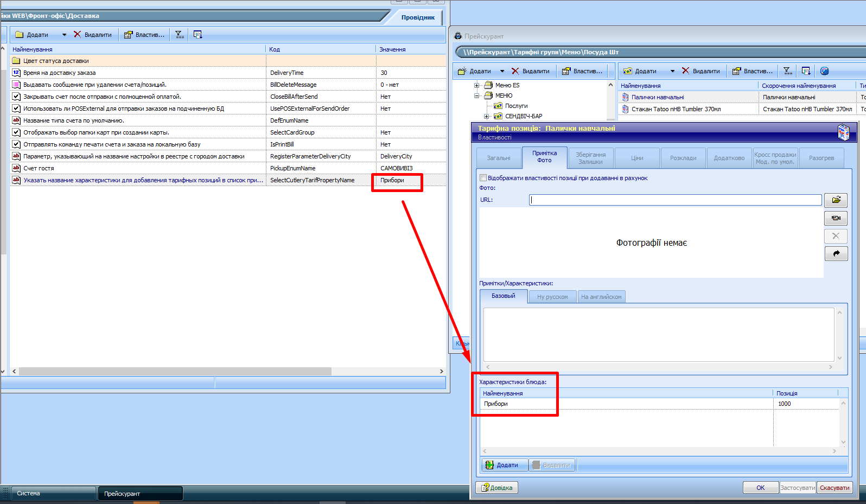Enable Відображати властивості позиції checkbox
Screen dimensions: 866x504
(483, 178)
